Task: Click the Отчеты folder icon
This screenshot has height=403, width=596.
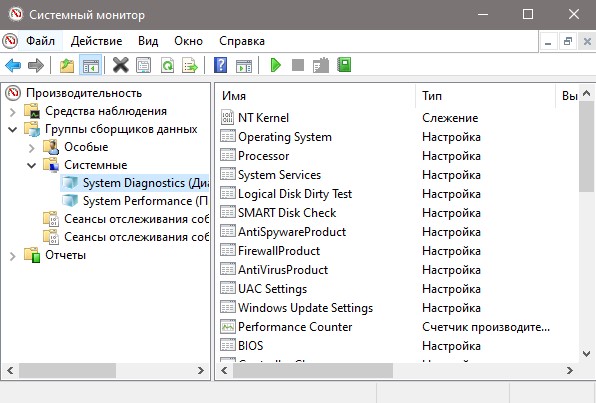Action: 32,255
